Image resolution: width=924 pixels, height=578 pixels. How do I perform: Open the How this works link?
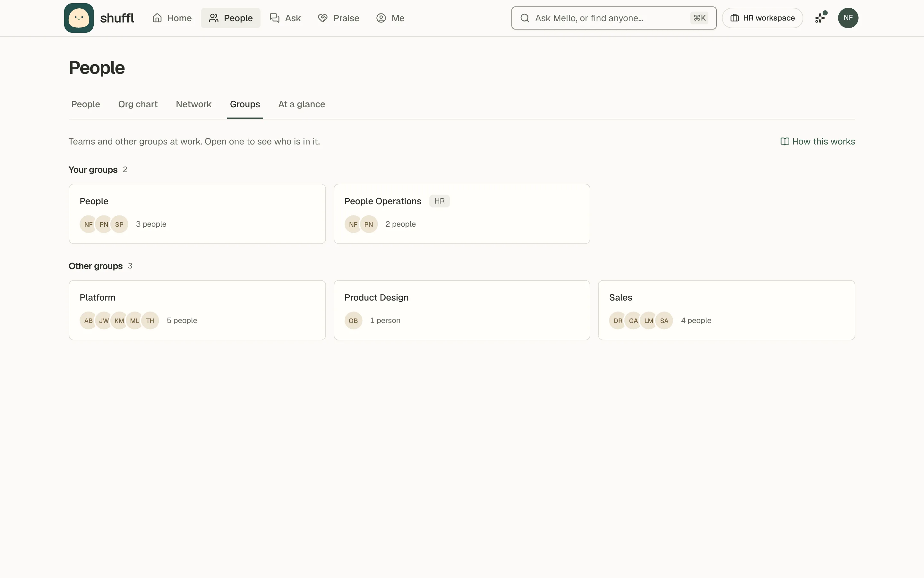point(817,141)
